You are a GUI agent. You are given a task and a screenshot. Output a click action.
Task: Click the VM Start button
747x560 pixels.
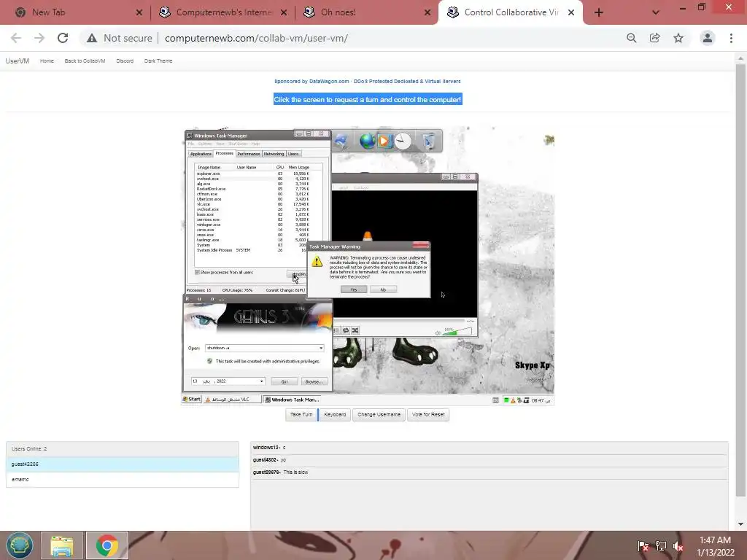(192, 400)
